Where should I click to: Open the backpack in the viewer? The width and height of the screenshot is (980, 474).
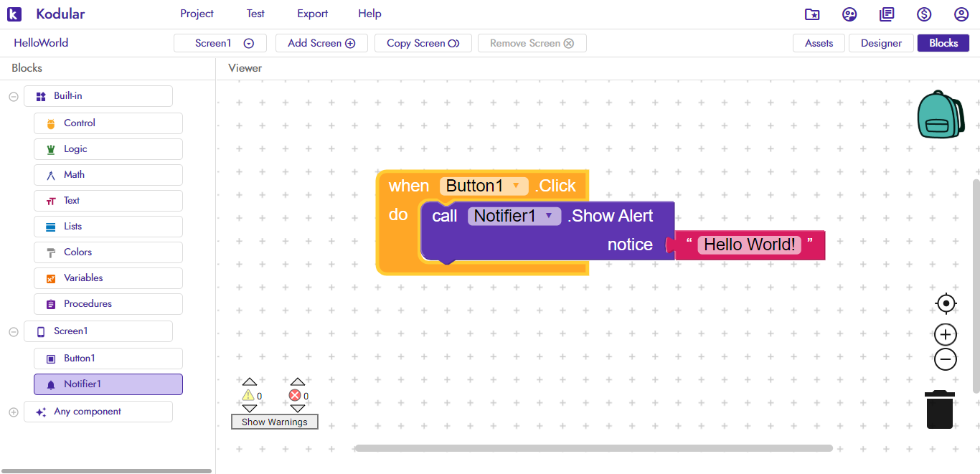coord(941,115)
